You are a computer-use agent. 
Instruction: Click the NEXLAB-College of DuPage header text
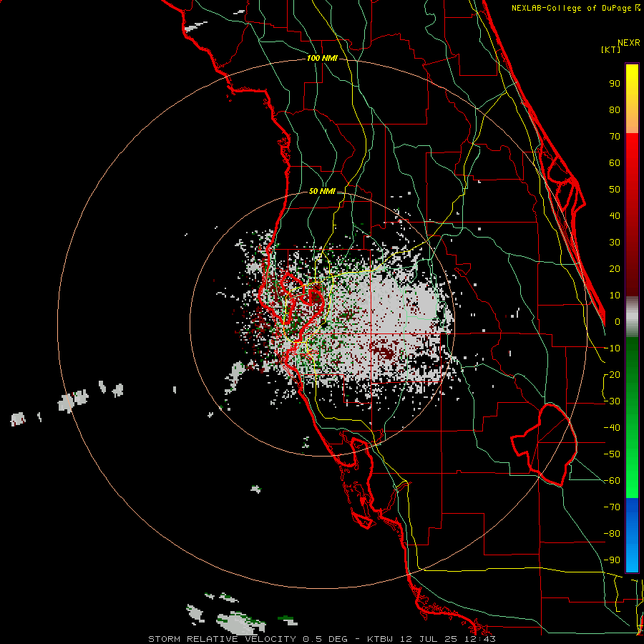tap(572, 8)
